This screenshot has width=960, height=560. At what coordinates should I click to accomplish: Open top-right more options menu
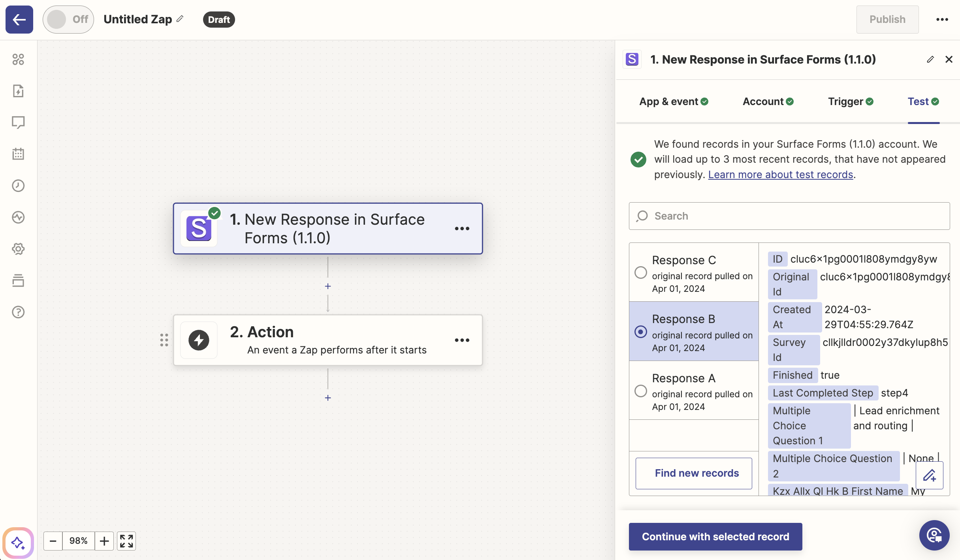pyautogui.click(x=942, y=19)
